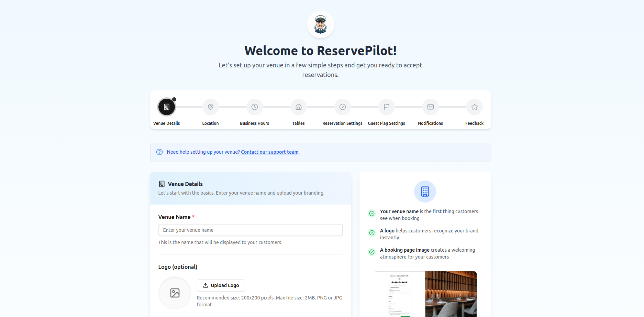
Task: Switch to the Notifications step
Action: 430,123
